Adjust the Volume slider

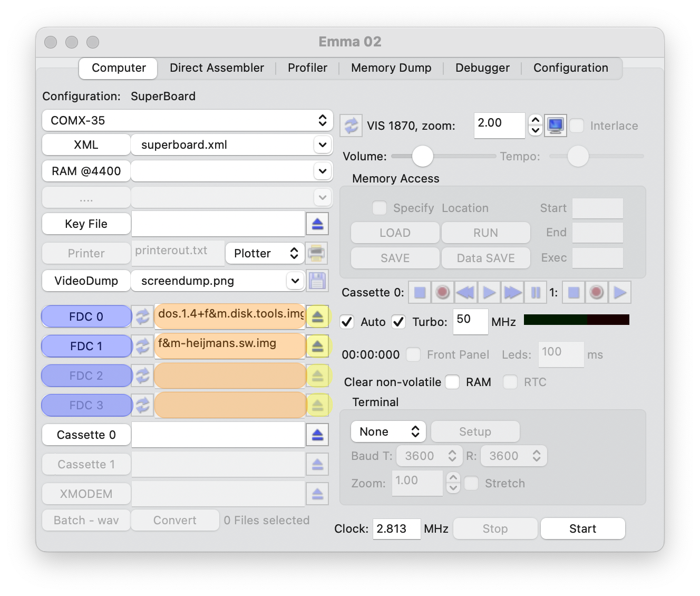(422, 156)
